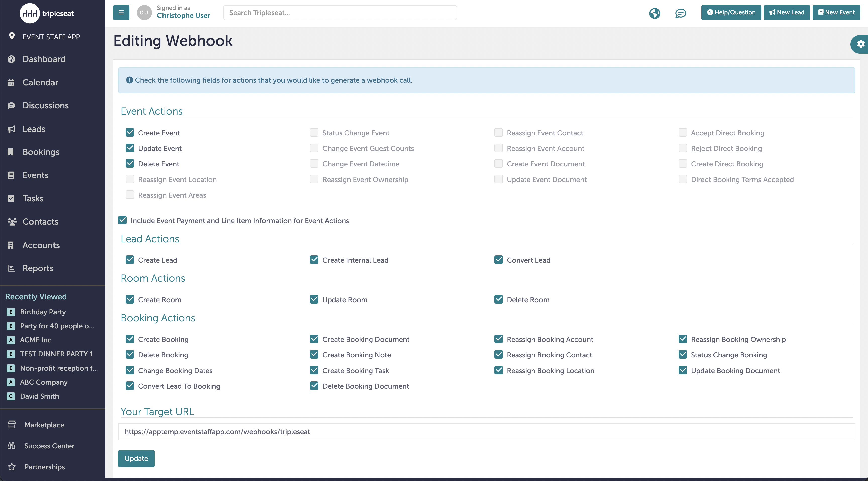Uncheck the Delete Booking Document checkbox

point(314,386)
